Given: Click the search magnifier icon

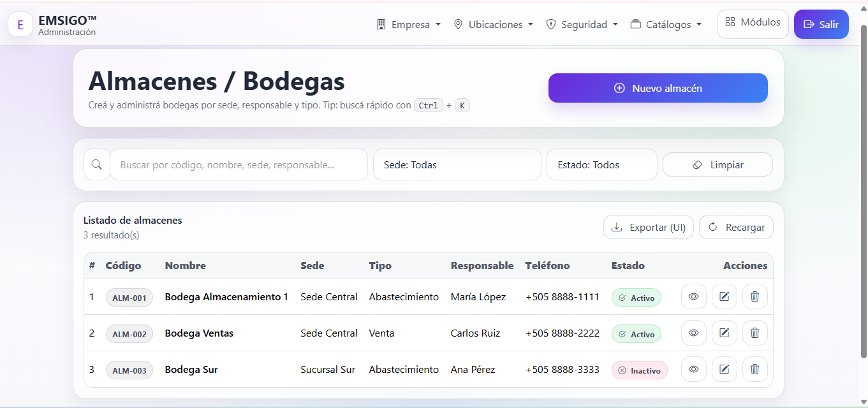Looking at the screenshot, I should tap(97, 164).
